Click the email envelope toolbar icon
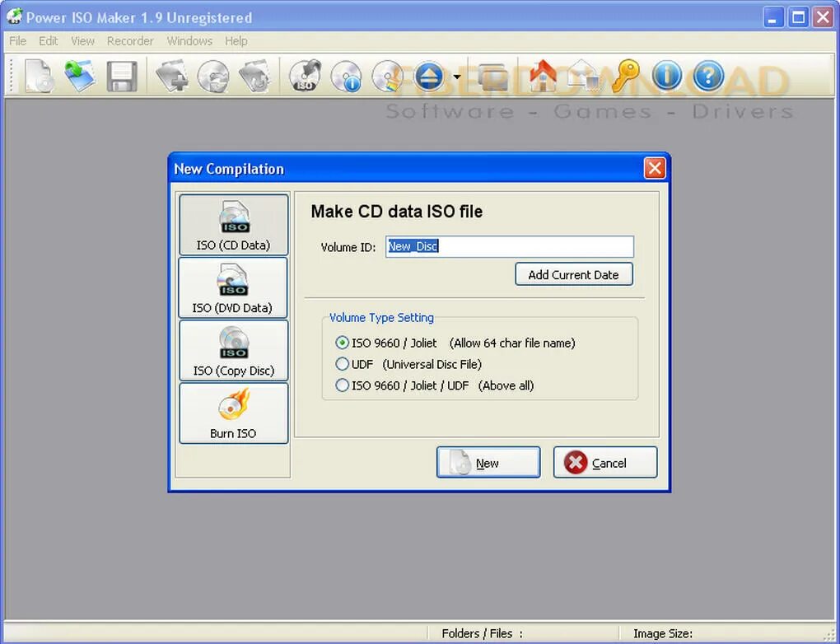This screenshot has width=840, height=644. (585, 76)
